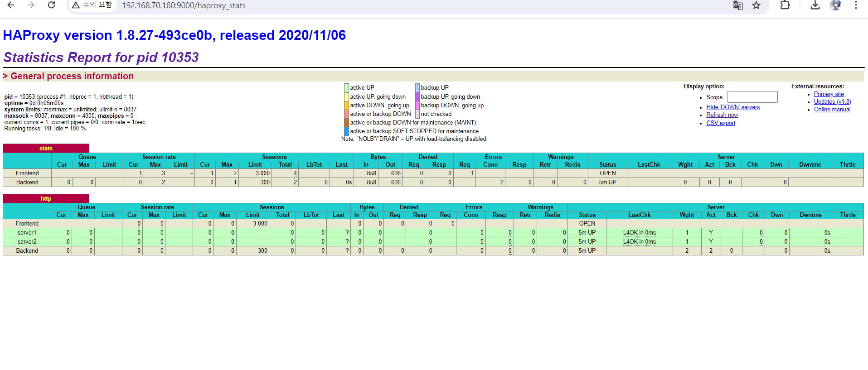Click the active or backup DOWN swatch

pos(346,114)
